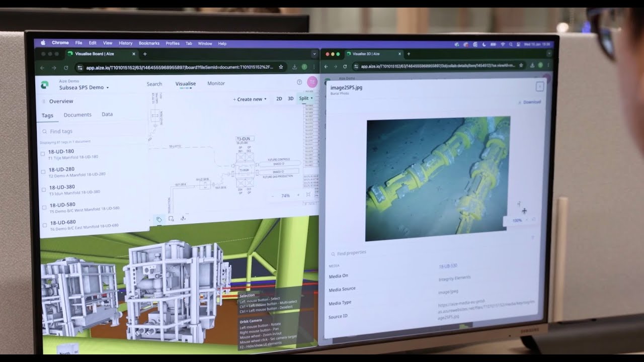Open the 18-UB-530 Media On link
Image resolution: width=644 pixels, height=362 pixels.
point(448,265)
